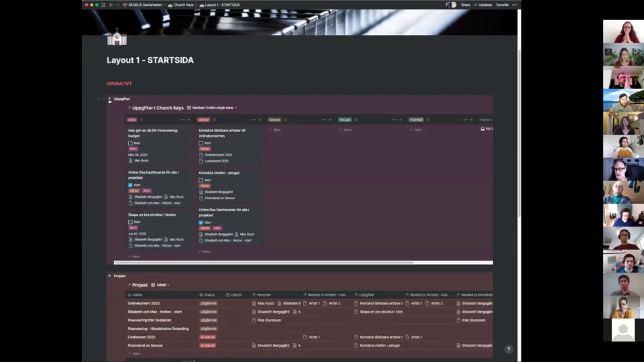Collapse the Uppgifter toggle block

(109, 99)
